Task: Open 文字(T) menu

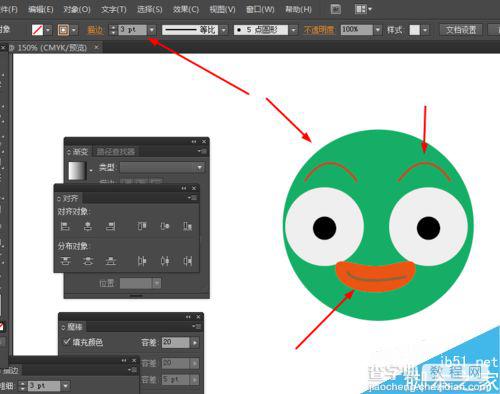Action: coord(114,9)
